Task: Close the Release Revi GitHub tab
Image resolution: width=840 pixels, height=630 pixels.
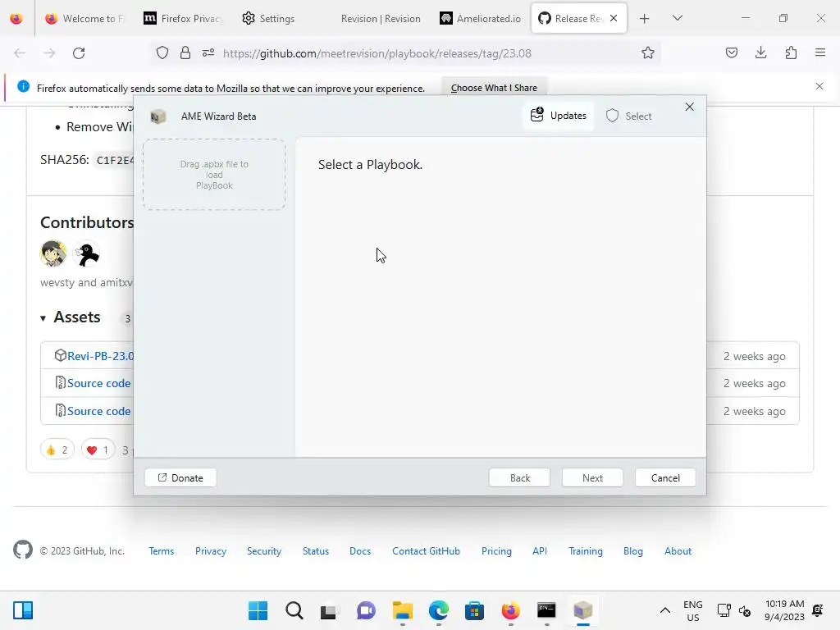Action: click(x=614, y=18)
